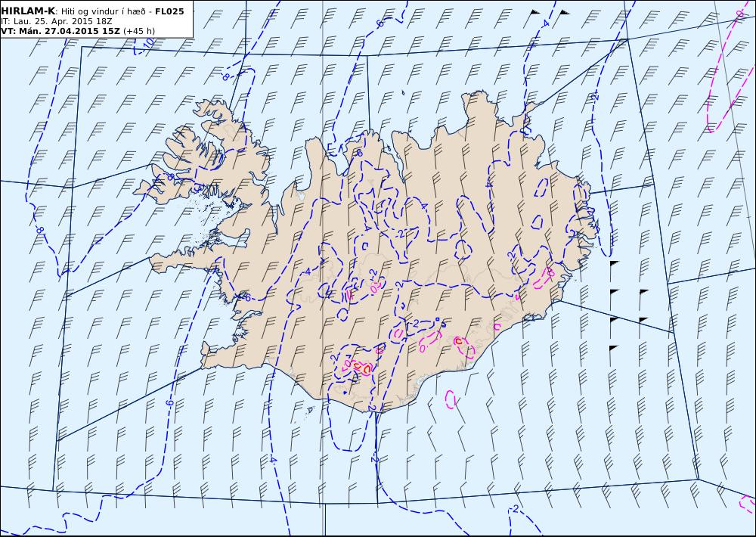This screenshot has width=756, height=537.
Task: Click the "(+45 h)" forecast offset text
Action: point(139,31)
